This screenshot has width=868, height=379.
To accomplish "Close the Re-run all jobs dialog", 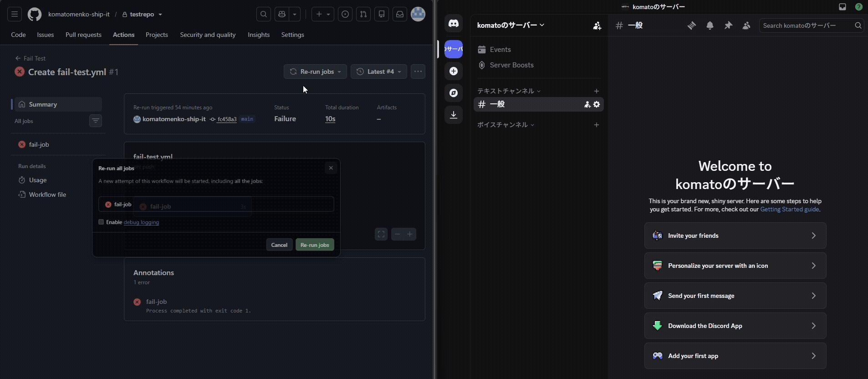I will [331, 168].
